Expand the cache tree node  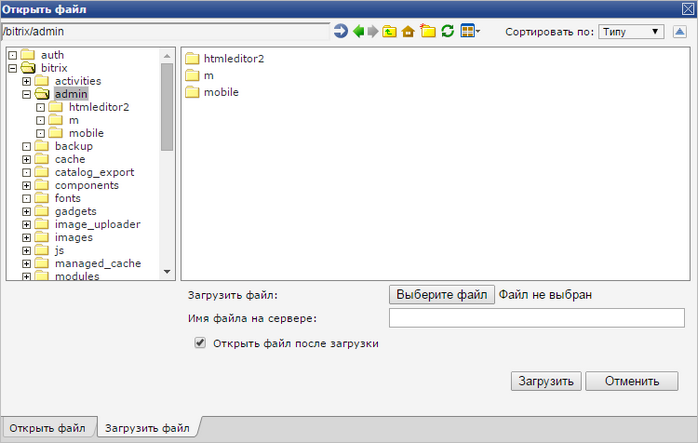point(26,159)
